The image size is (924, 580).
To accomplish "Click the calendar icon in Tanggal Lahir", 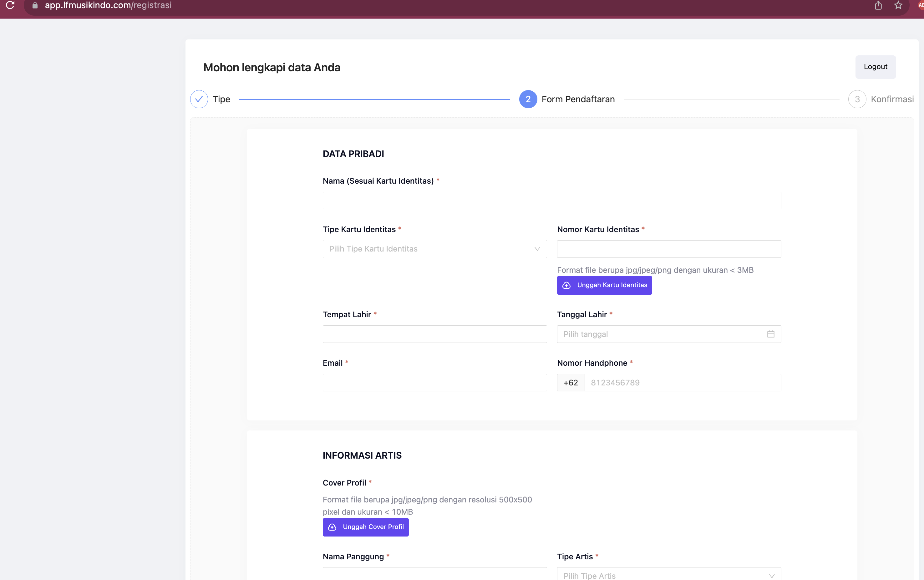I will coord(771,334).
